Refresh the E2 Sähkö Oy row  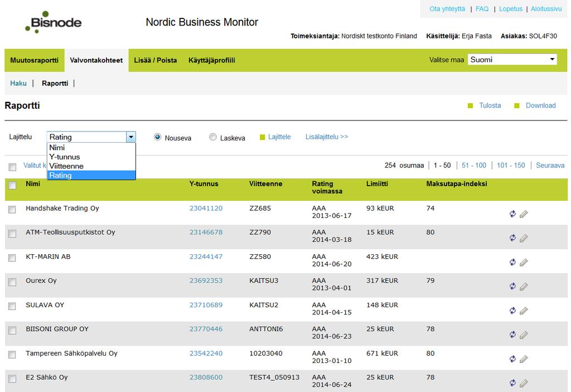click(512, 383)
